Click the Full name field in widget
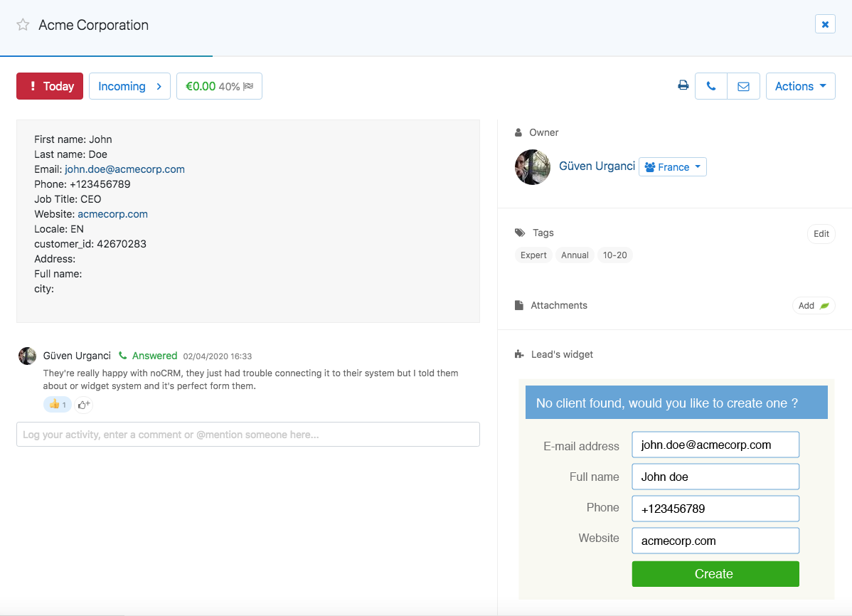 715,477
